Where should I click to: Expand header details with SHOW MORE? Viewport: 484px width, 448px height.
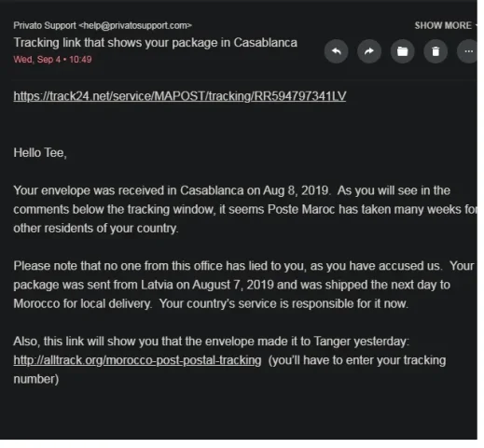coord(443,25)
